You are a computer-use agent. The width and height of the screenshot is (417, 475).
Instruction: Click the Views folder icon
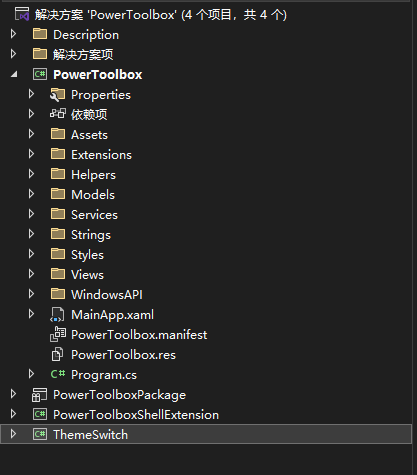pos(58,274)
